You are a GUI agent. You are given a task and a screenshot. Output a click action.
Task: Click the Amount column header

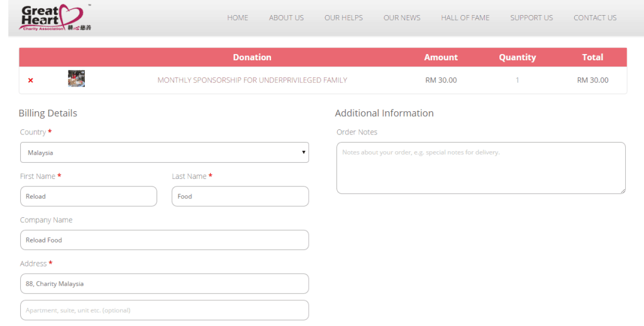point(441,57)
